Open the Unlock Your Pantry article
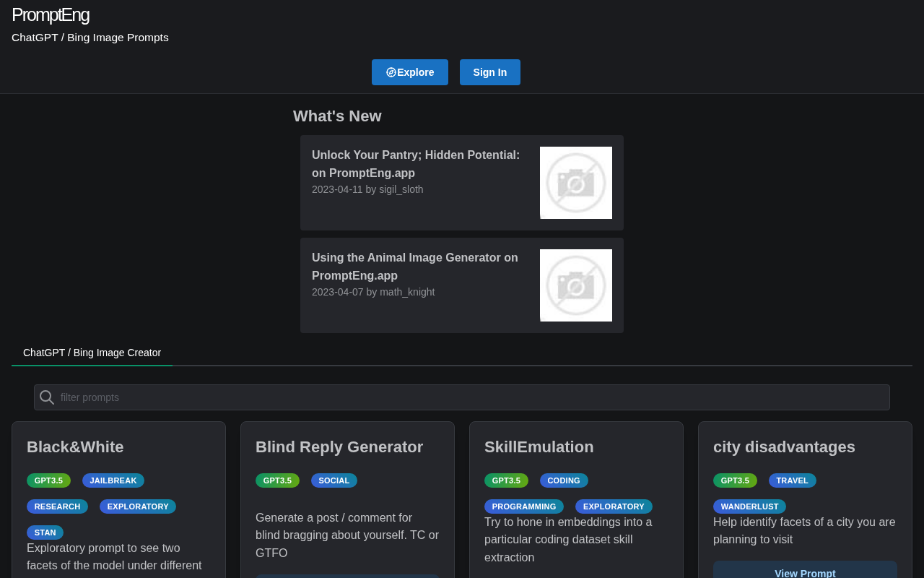This screenshot has width=924, height=578. [x=416, y=164]
